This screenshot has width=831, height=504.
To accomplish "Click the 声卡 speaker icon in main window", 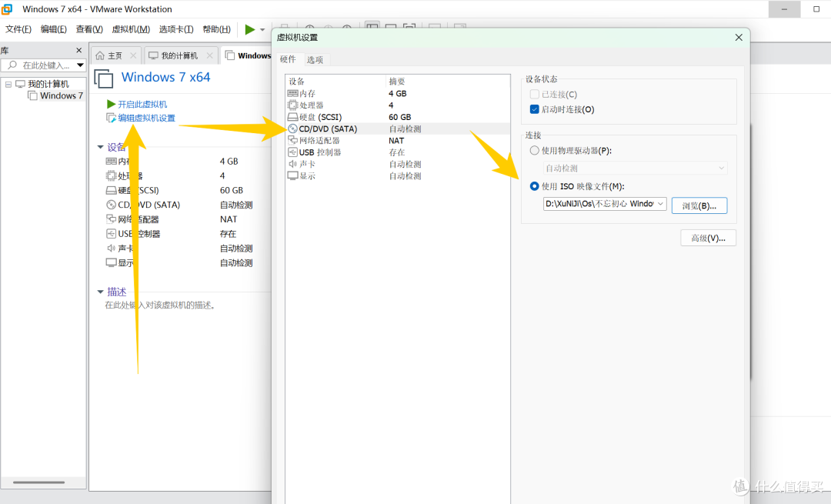I will tap(111, 248).
